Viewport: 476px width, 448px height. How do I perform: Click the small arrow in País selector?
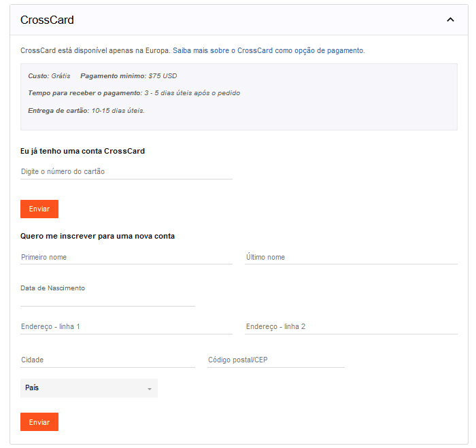point(149,389)
